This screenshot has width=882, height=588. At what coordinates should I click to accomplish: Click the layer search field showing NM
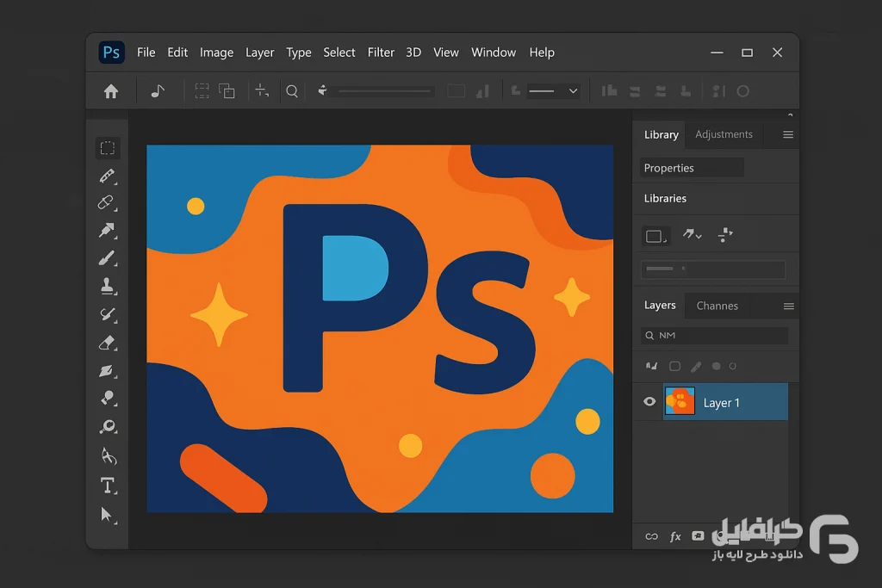[x=714, y=336]
